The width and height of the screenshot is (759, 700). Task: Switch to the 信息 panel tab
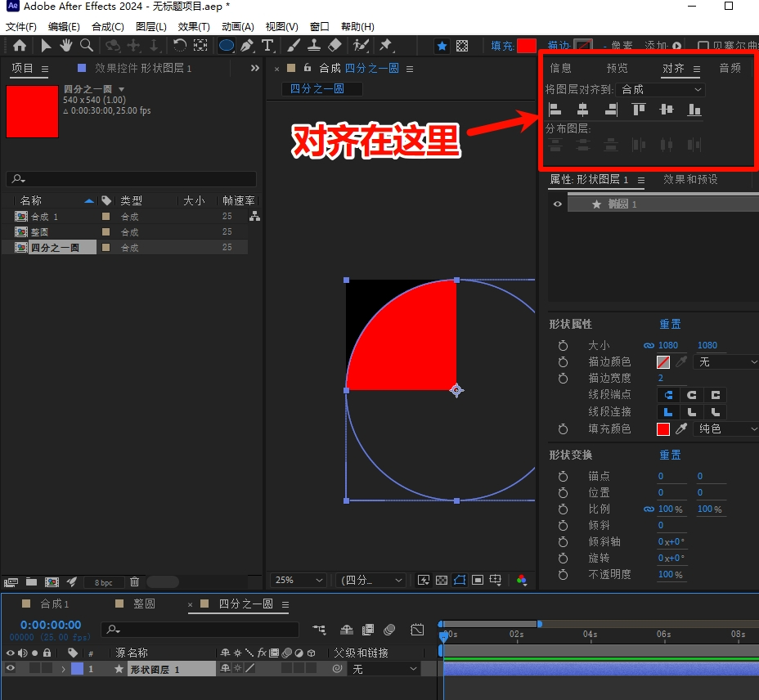[x=560, y=68]
